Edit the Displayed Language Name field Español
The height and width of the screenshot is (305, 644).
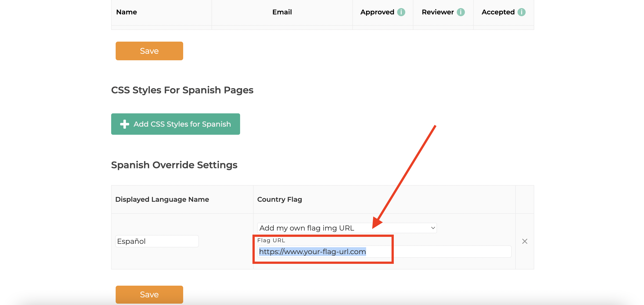point(157,241)
